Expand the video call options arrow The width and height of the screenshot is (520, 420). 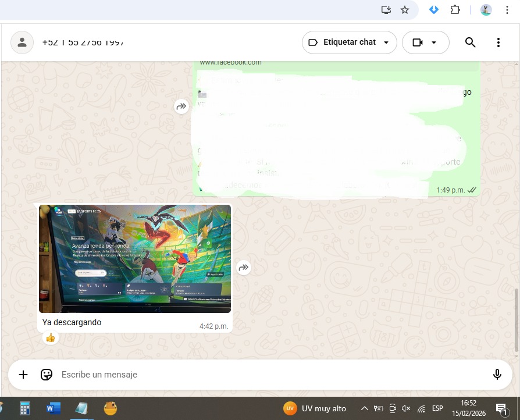[x=434, y=42]
